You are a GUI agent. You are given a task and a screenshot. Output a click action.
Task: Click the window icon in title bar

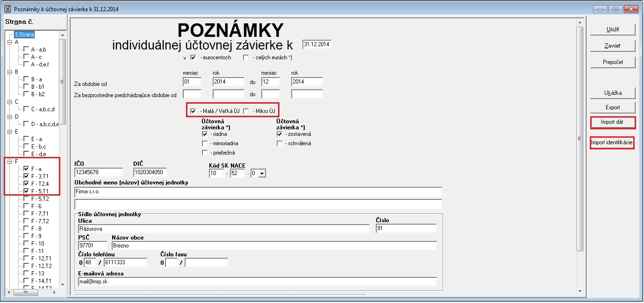coord(7,9)
